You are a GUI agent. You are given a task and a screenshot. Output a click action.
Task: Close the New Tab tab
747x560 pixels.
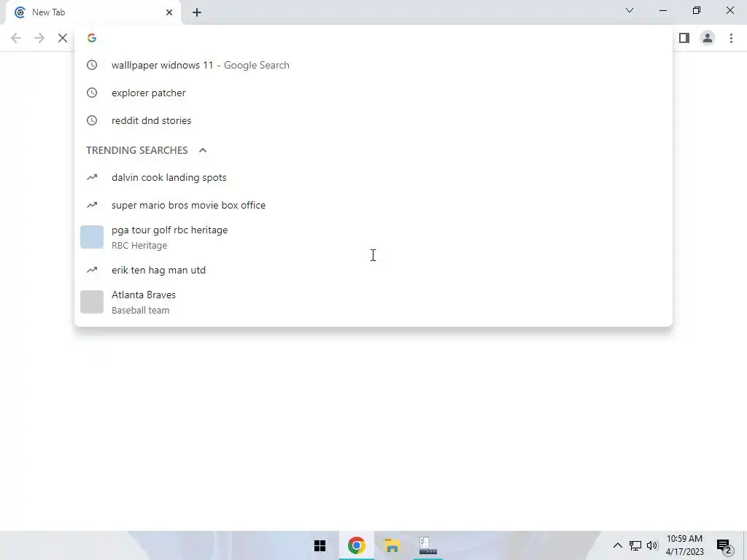click(169, 12)
